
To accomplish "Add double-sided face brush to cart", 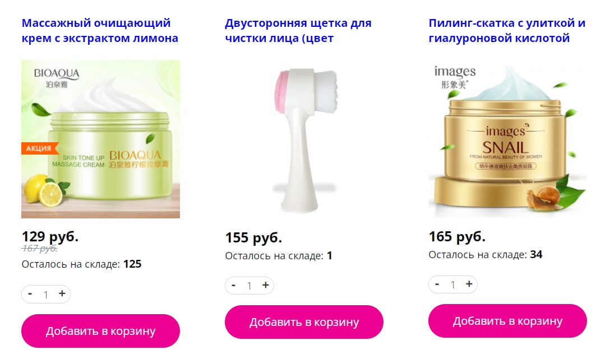I will tap(304, 322).
